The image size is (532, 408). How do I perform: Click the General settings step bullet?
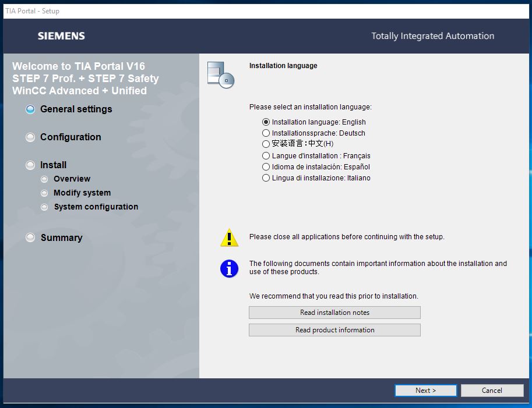30,109
